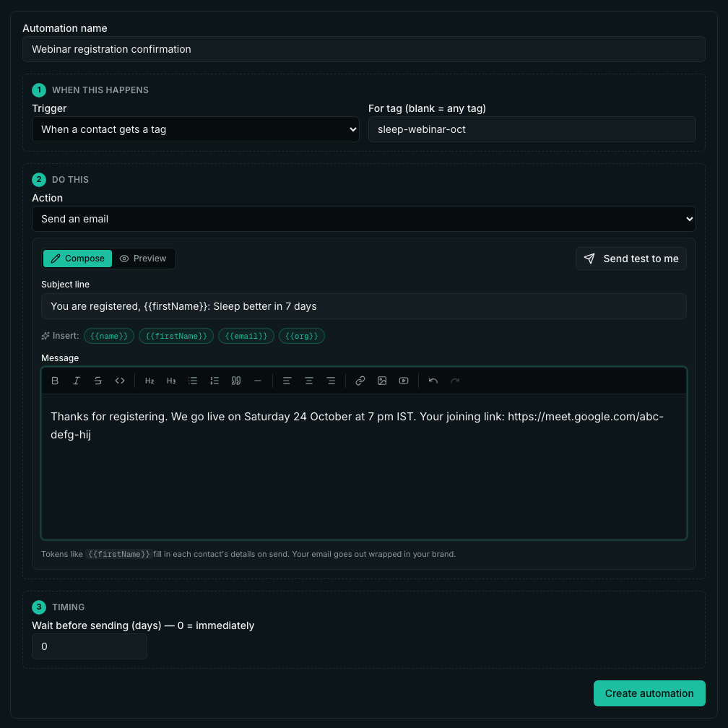728x728 pixels.
Task: Open the Action dropdown
Action: coord(364,219)
